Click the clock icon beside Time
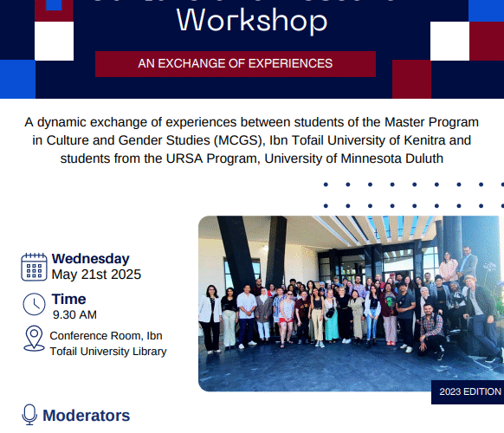 [x=34, y=304]
